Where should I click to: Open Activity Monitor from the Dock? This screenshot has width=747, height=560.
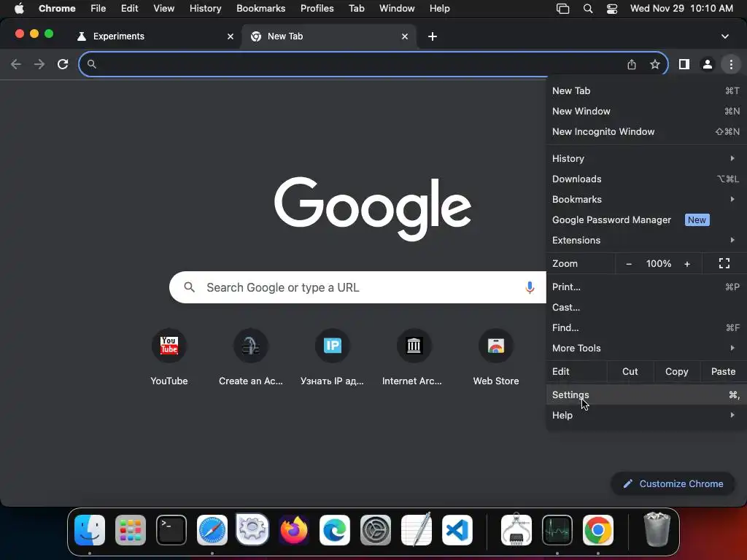tap(557, 530)
